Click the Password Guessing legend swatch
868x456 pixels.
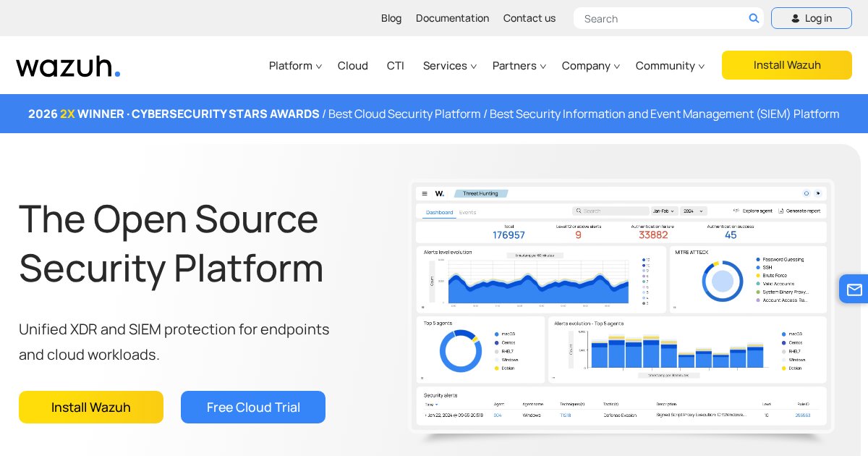coord(757,259)
